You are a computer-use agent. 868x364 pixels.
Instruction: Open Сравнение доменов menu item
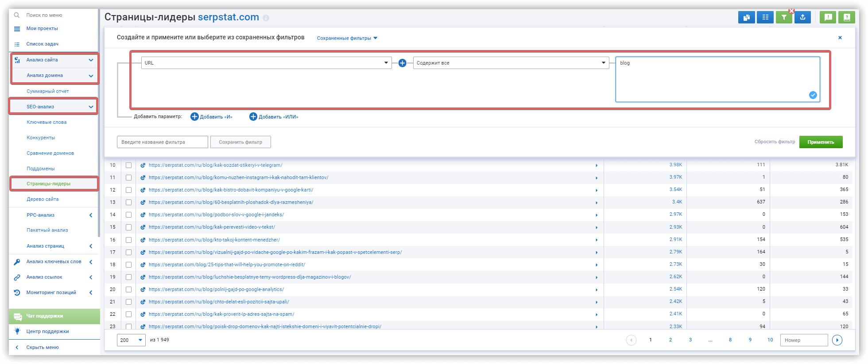click(50, 153)
